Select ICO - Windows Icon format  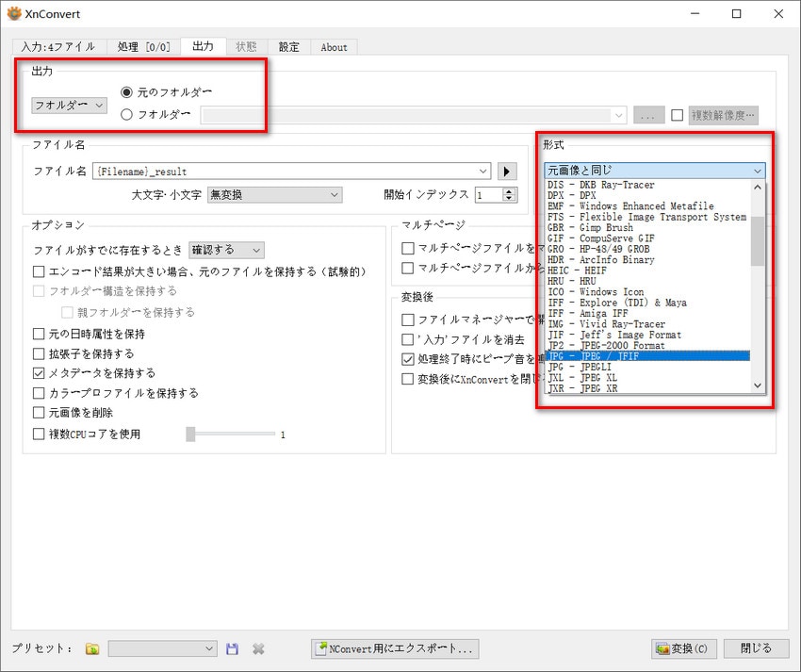point(648,292)
